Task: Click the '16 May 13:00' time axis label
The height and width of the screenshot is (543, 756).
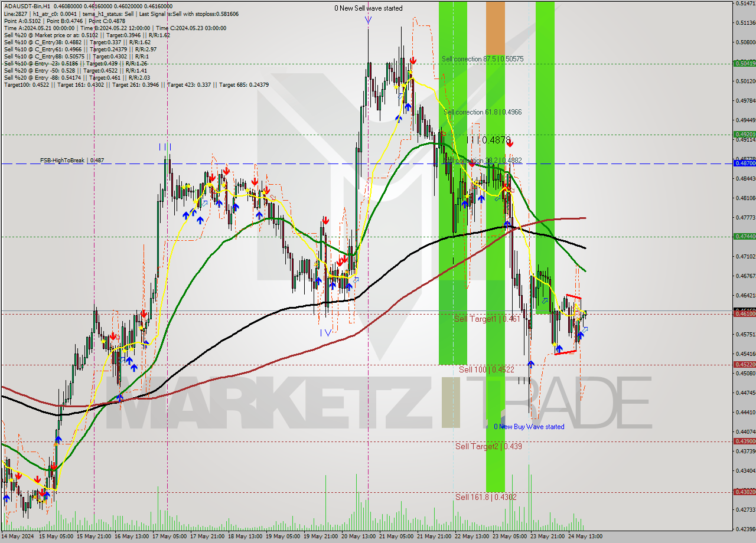Action: 132,537
